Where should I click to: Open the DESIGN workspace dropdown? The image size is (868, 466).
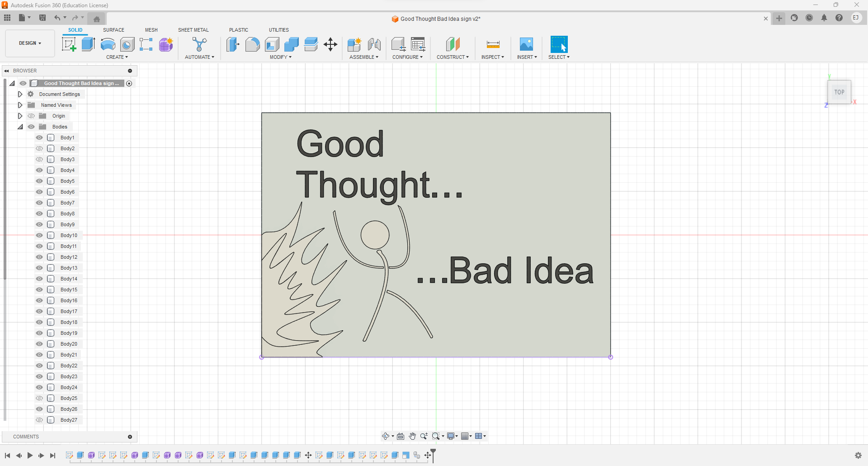click(x=30, y=43)
